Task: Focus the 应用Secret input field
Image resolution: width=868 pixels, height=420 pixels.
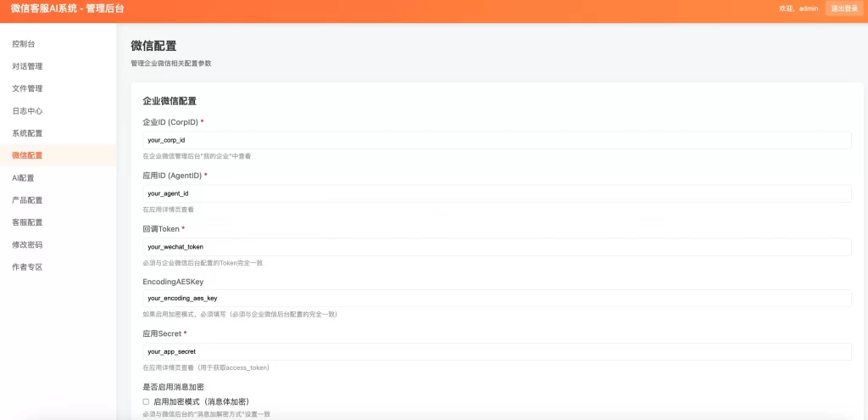Action: 497,351
